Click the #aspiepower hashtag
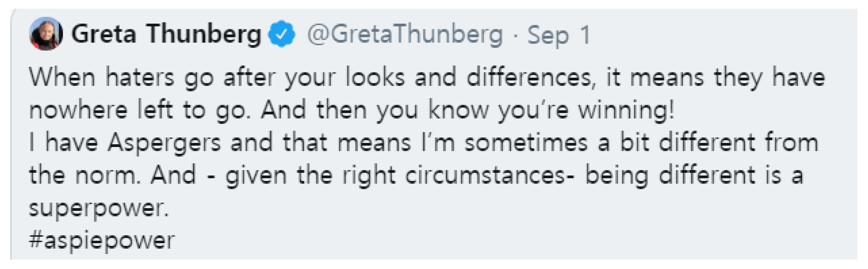 point(102,241)
